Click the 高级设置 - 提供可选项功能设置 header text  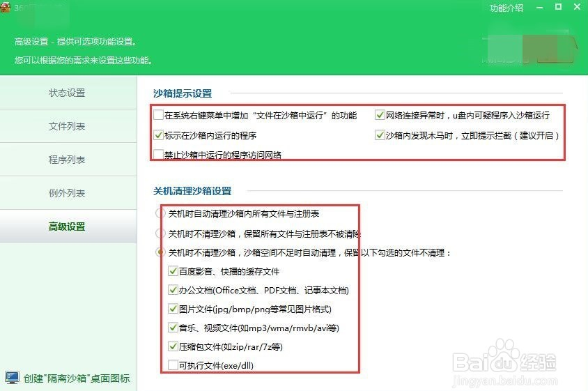(x=75, y=42)
